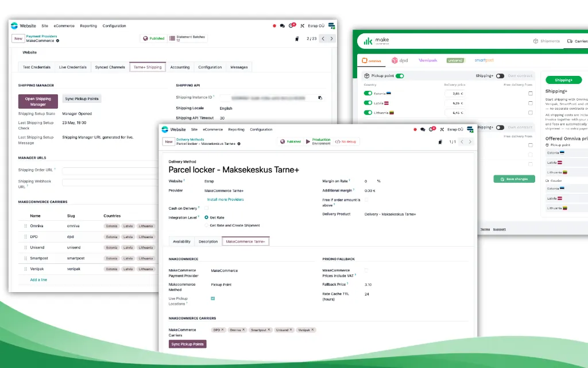588x368 pixels.
Task: Go to next record beside 2 / 23
Action: [331, 39]
